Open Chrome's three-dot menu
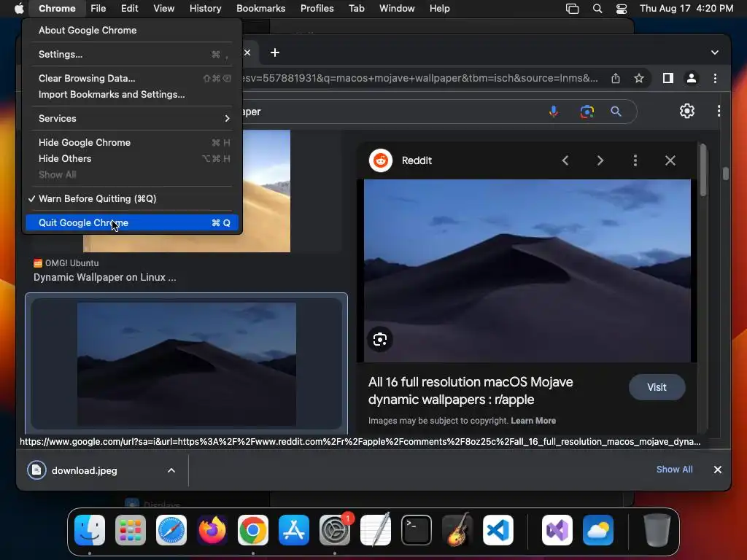747x560 pixels. click(715, 78)
